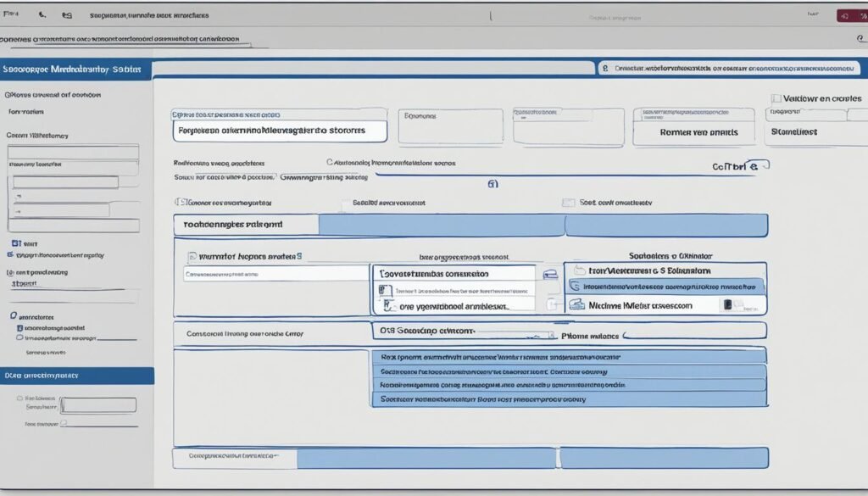Viewport: 868px width, 496px height.
Task: Click the document icon left of 'Ore' row
Action: coord(385,306)
